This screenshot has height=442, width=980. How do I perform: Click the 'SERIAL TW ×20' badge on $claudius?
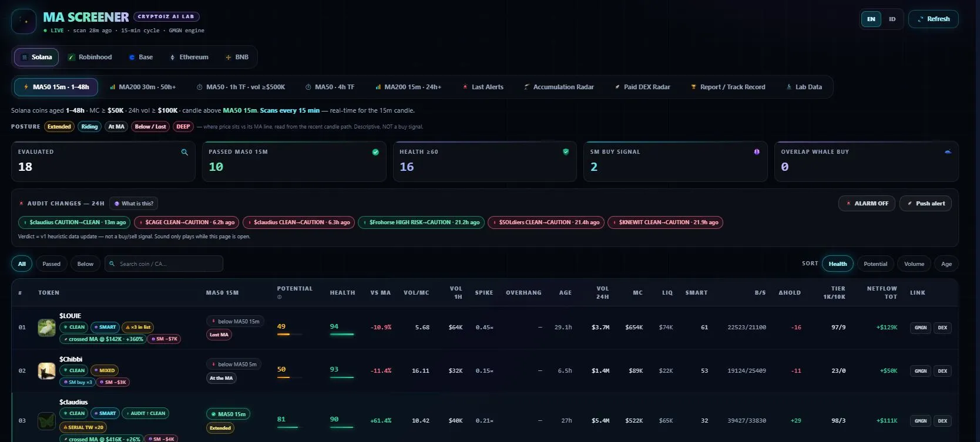pyautogui.click(x=83, y=427)
